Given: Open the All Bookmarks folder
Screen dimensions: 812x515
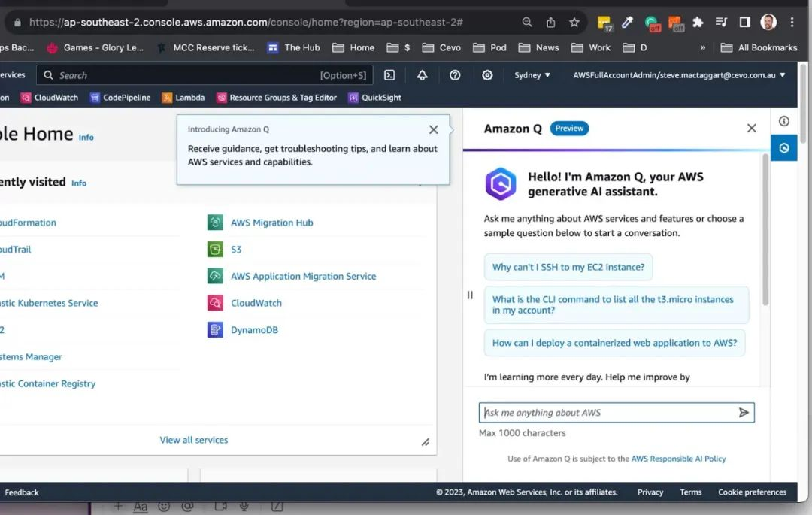Looking at the screenshot, I should point(759,47).
